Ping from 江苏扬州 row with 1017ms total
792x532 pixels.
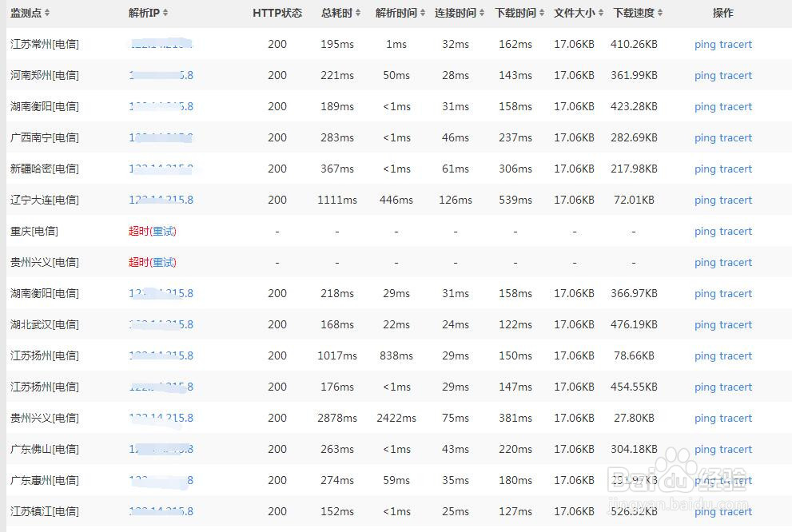pos(705,356)
